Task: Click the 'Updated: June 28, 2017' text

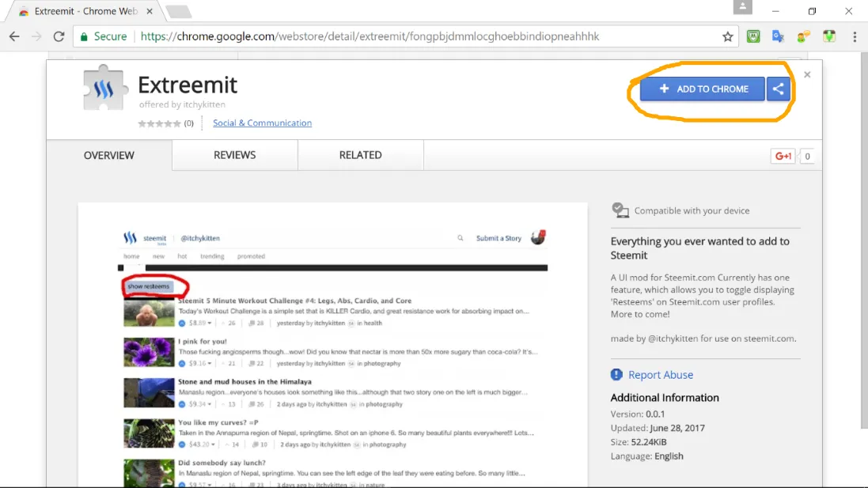Action: (658, 428)
